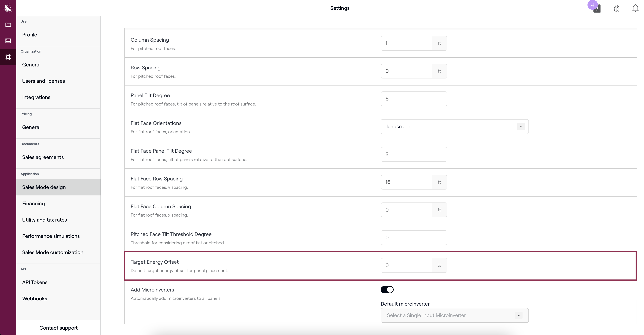The width and height of the screenshot is (644, 335).
Task: Expand Default microinverter selector
Action: point(455,315)
